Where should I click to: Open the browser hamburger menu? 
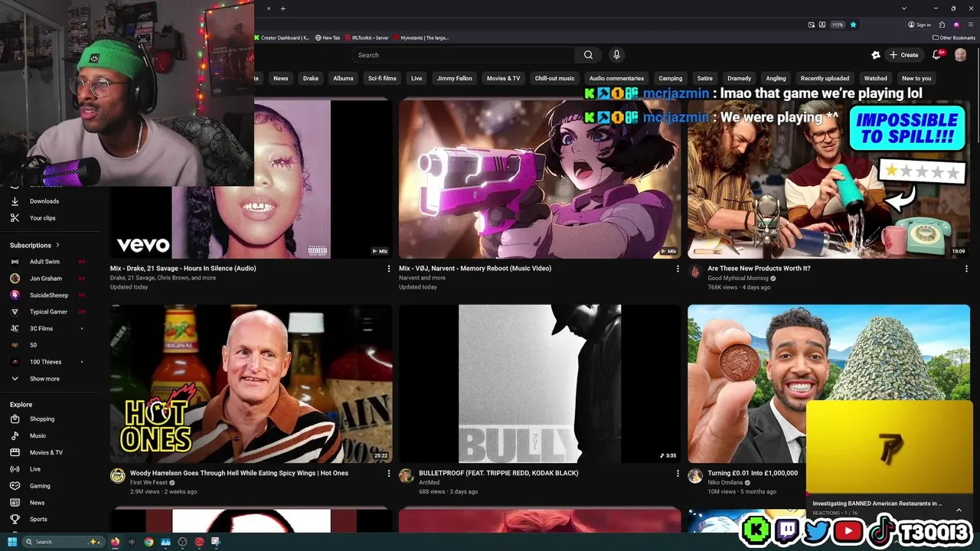click(971, 24)
